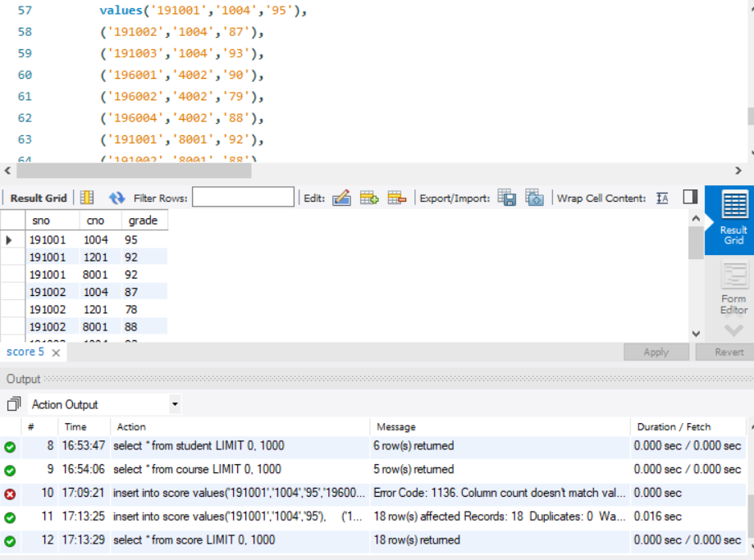Toggle Wrap Cell Content icon
Viewport: 754px width, 560px height.
point(662,198)
